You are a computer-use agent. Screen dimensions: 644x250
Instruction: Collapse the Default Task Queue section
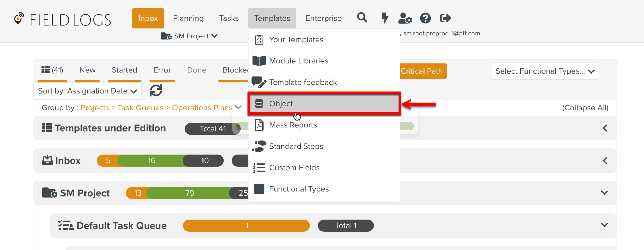(x=604, y=225)
